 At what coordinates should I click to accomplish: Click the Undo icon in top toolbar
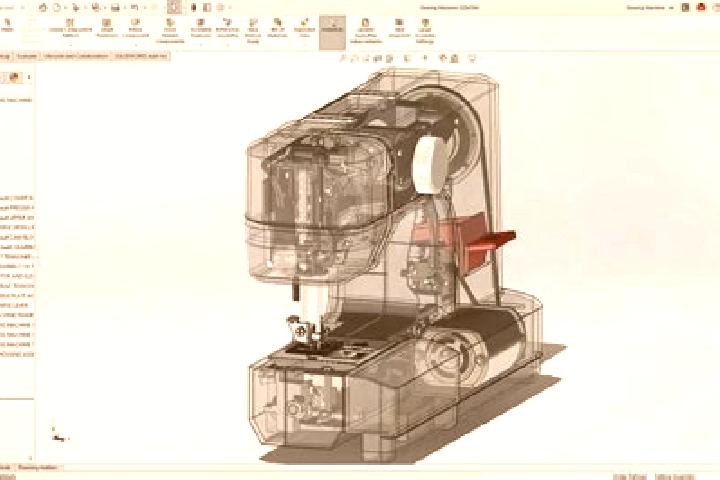pyautogui.click(x=135, y=7)
